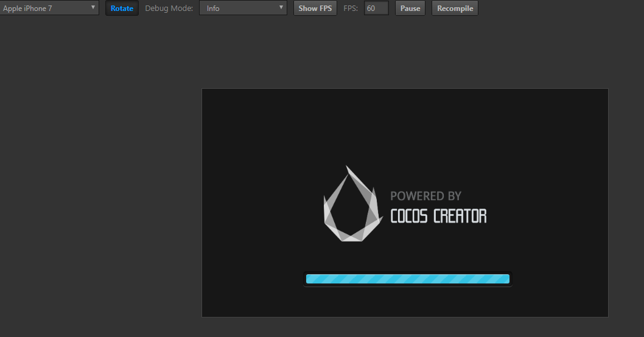Image resolution: width=644 pixels, height=337 pixels.
Task: Click the Recompile button
Action: pyautogui.click(x=455, y=8)
